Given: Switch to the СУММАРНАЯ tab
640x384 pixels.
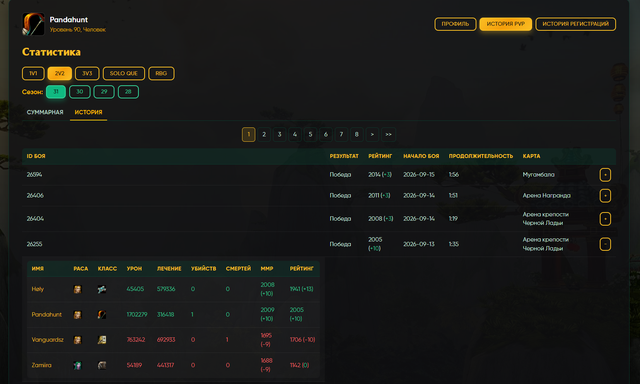Looking at the screenshot, I should [x=45, y=112].
